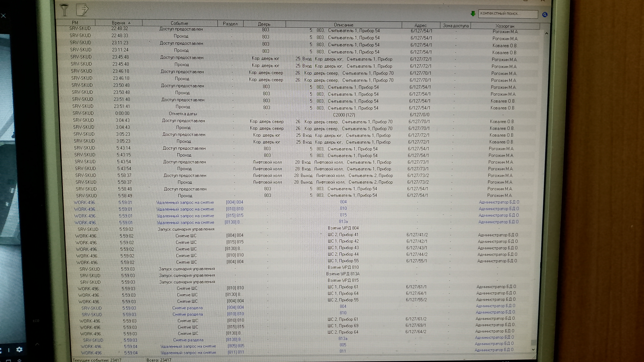The image size is (644, 362).
Task: Open the settings gear at bottom left
Action: 19,349
